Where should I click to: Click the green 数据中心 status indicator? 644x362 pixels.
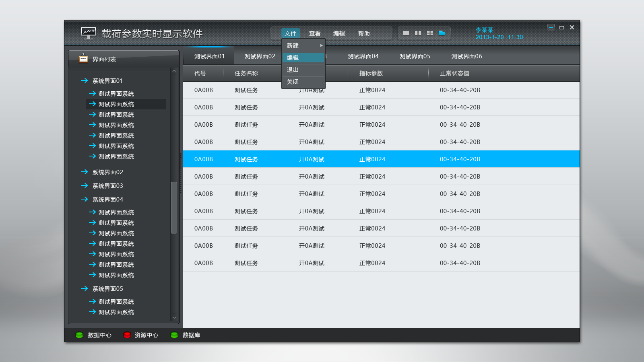[79, 335]
